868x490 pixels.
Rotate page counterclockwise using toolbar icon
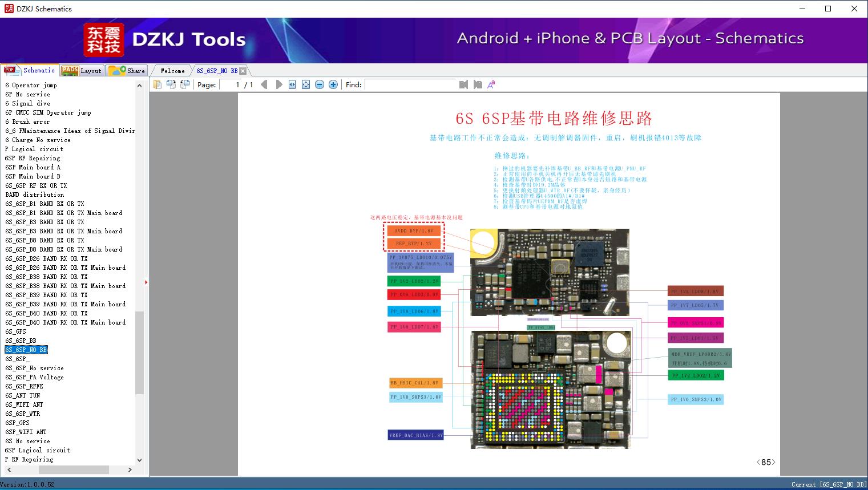(171, 84)
